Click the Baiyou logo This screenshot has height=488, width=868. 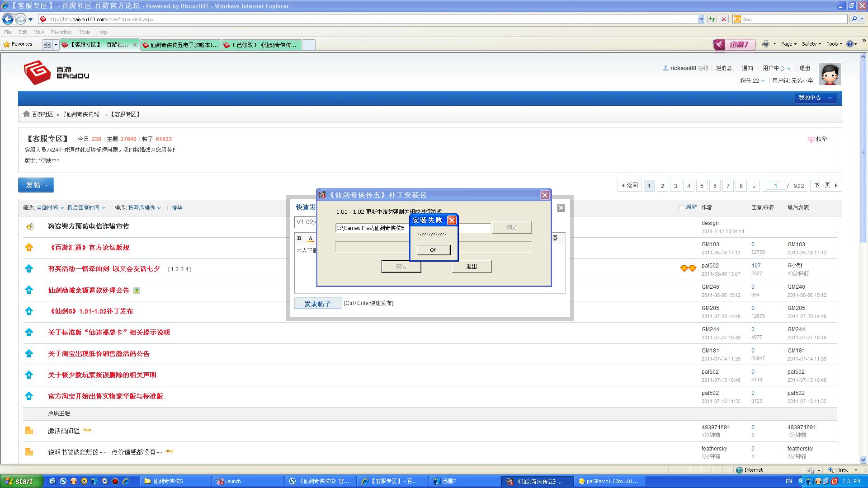click(x=57, y=72)
